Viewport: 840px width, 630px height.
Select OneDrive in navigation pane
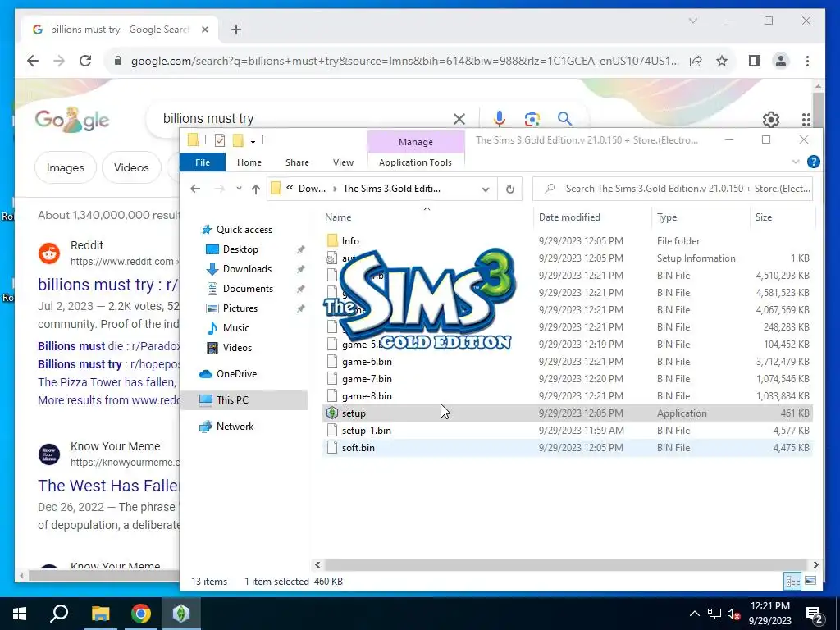click(236, 374)
